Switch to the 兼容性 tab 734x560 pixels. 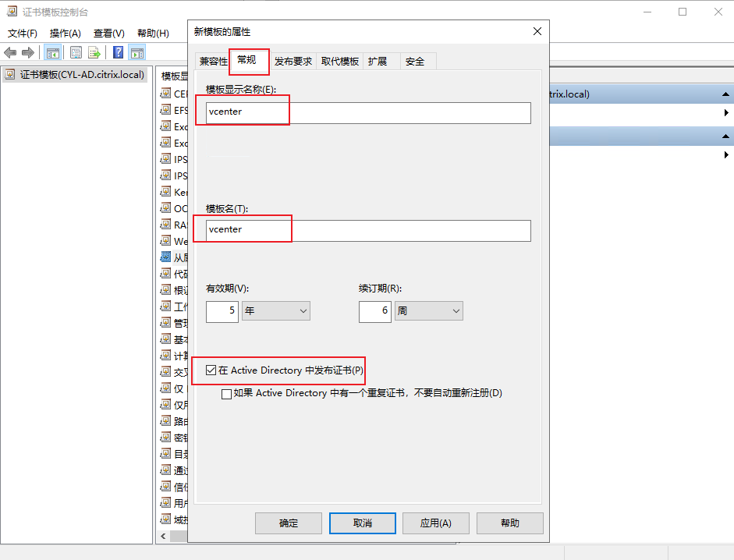pos(212,61)
